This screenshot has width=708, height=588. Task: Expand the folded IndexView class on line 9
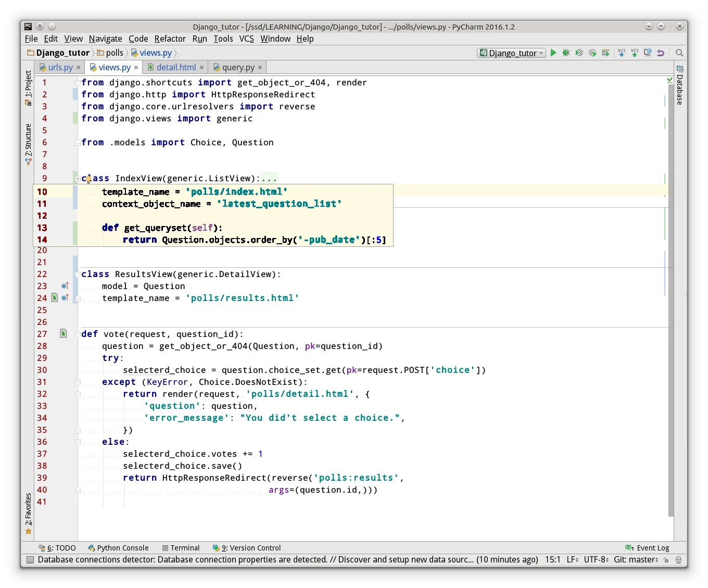[x=78, y=179]
